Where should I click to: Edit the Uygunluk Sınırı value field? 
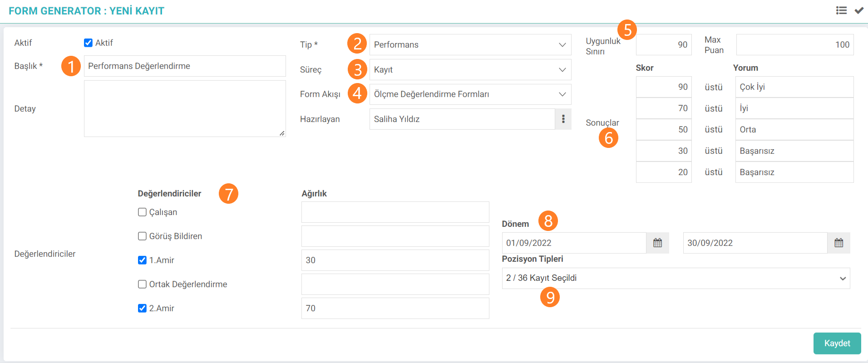pyautogui.click(x=664, y=44)
